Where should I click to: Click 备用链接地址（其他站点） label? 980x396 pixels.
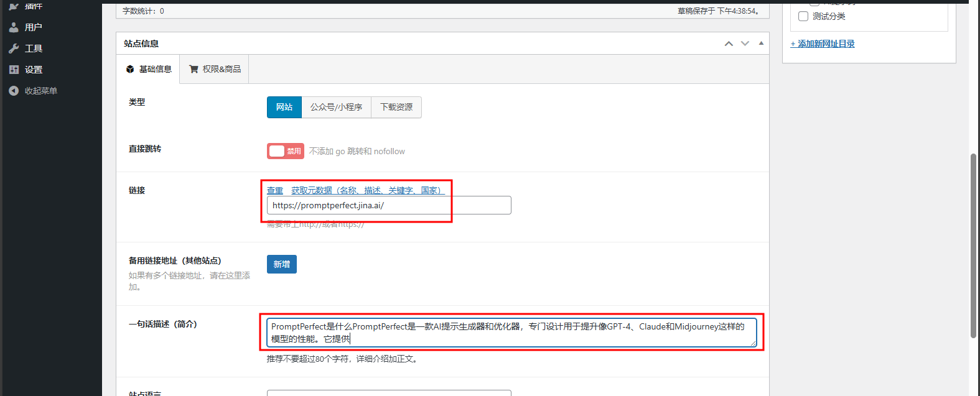click(175, 260)
